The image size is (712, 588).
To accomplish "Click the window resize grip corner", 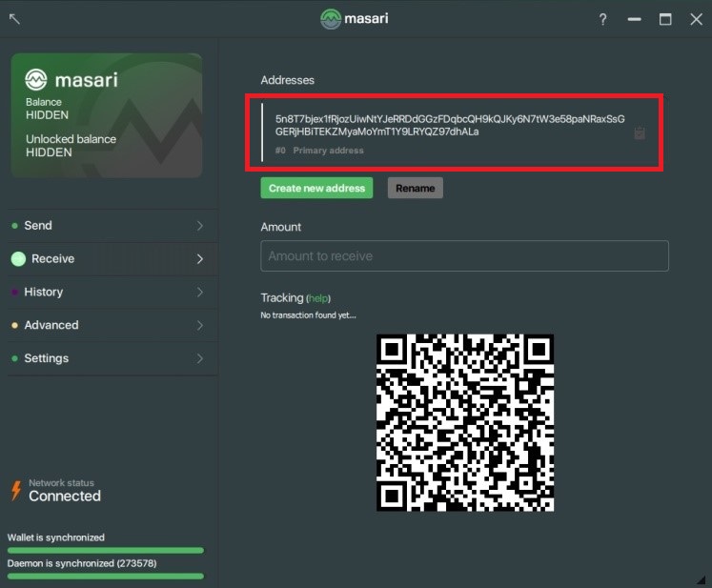I will (x=702, y=579).
